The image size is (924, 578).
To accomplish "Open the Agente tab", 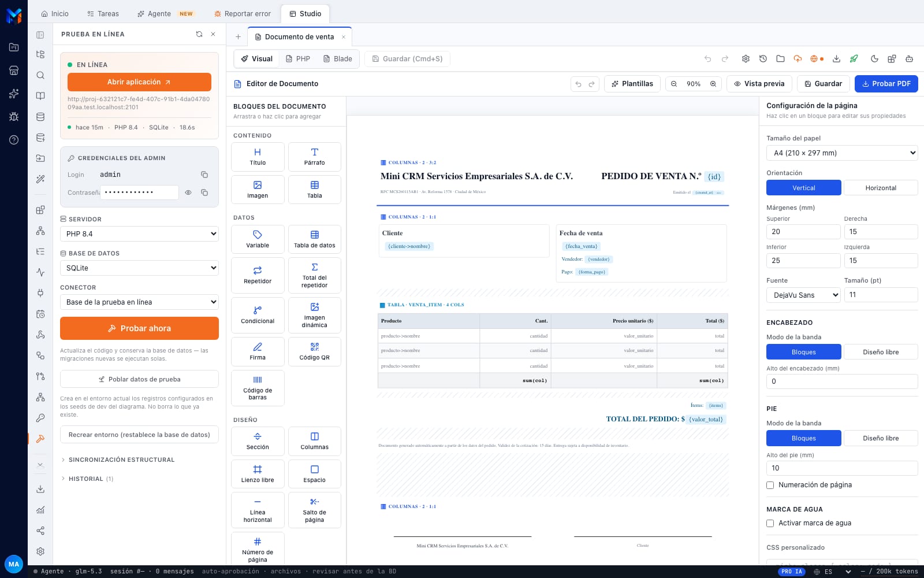I will [165, 14].
